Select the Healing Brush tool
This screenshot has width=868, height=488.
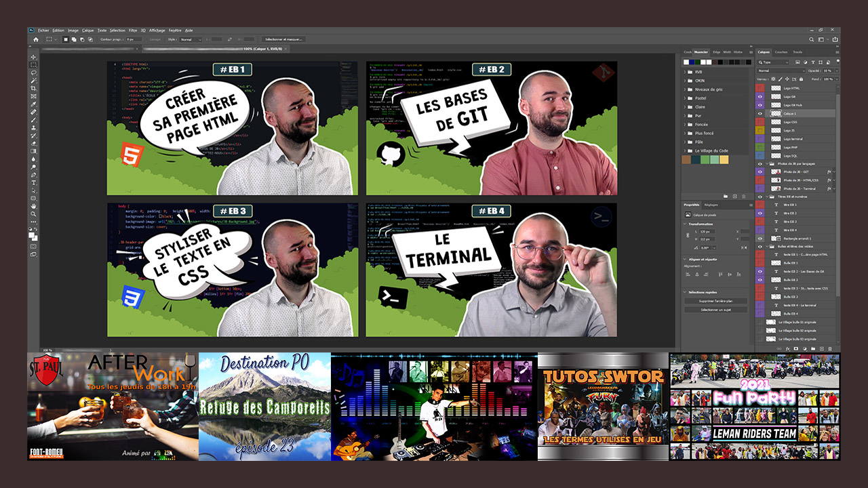pyautogui.click(x=33, y=112)
